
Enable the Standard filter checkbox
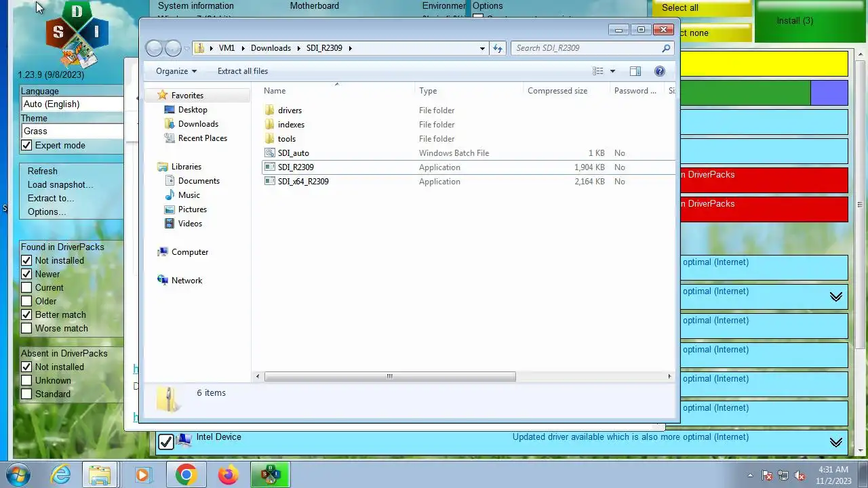pyautogui.click(x=26, y=394)
